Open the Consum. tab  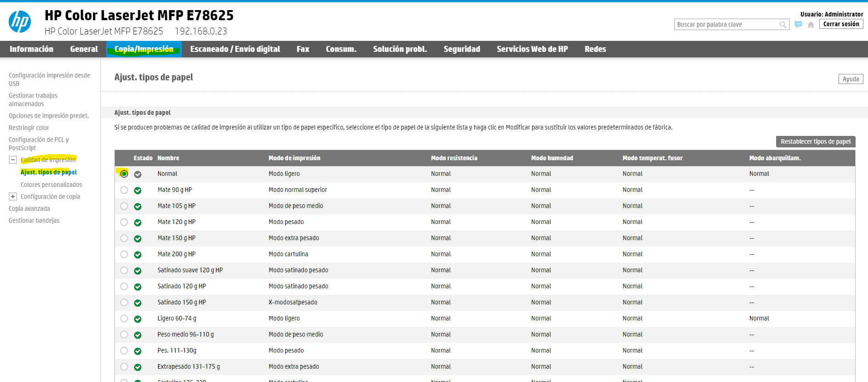coord(341,49)
